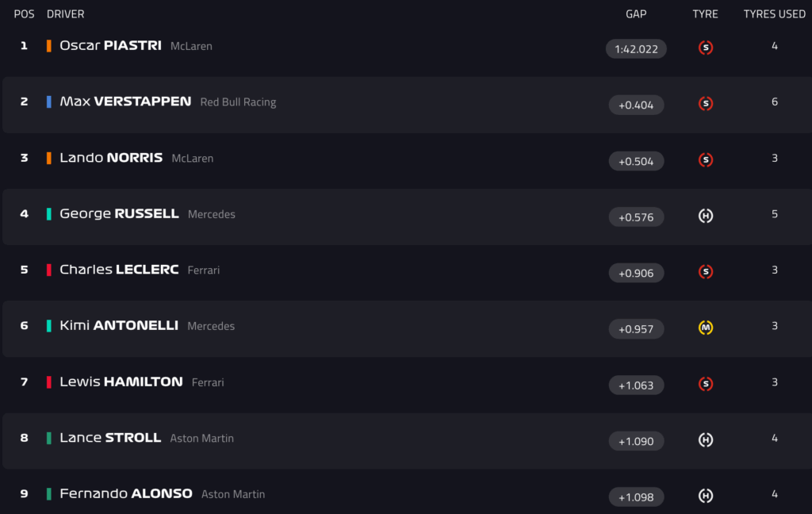Image resolution: width=812 pixels, height=514 pixels.
Task: Click Mercedes teal color bar by Russell
Action: tap(49, 214)
